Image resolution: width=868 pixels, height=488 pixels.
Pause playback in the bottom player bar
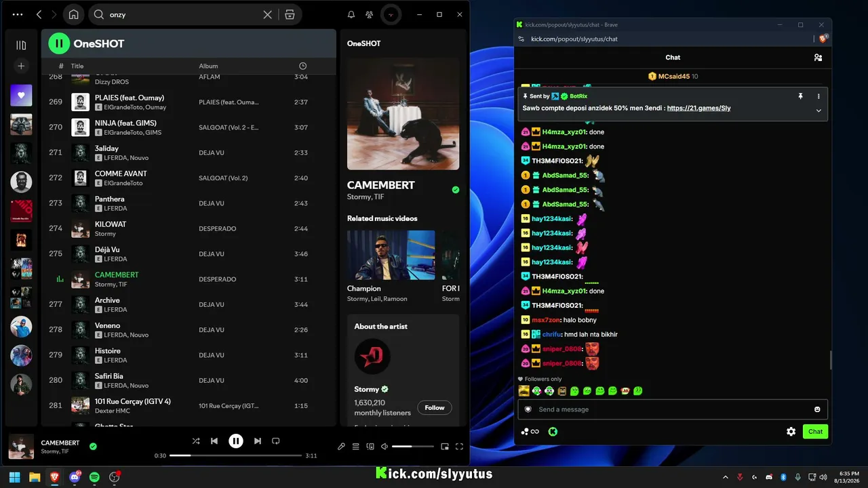pos(236,441)
